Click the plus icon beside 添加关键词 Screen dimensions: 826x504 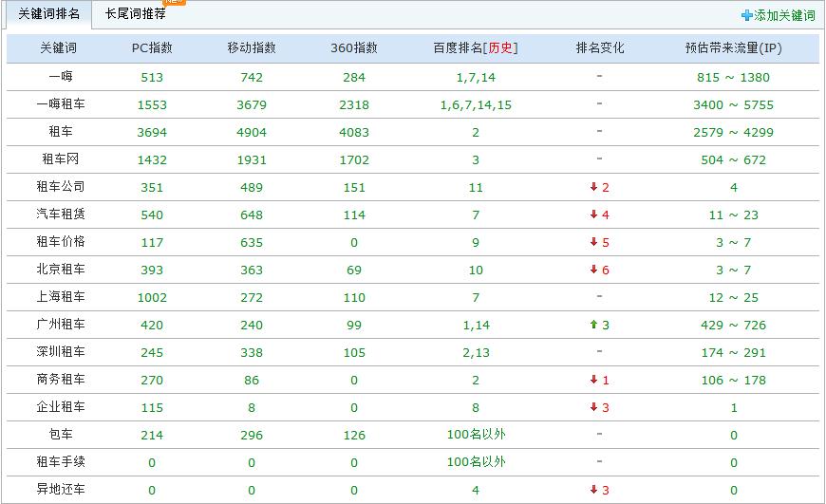[x=747, y=16]
